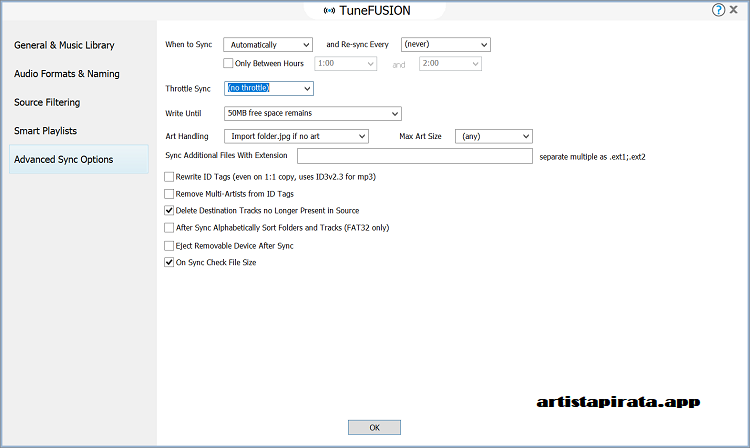The height and width of the screenshot is (448, 750).
Task: Click the 'separate multiple as .ext1;.ext2' hint text
Action: (x=592, y=157)
